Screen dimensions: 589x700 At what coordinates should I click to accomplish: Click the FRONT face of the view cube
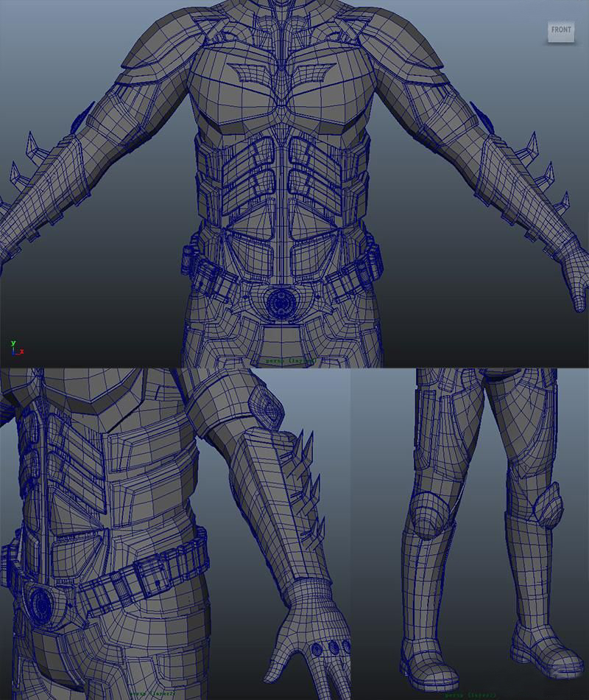[561, 31]
